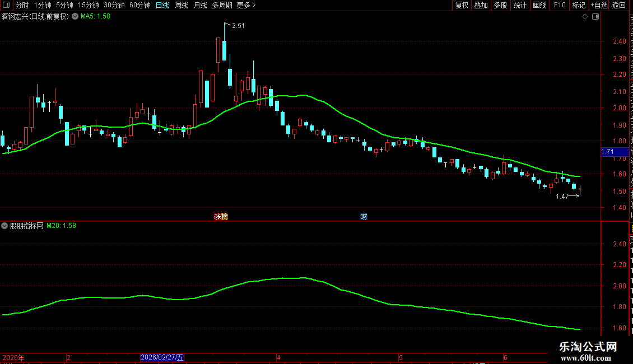633x364 pixels.
Task: Select the 分时 tab
Action: coord(22,5)
